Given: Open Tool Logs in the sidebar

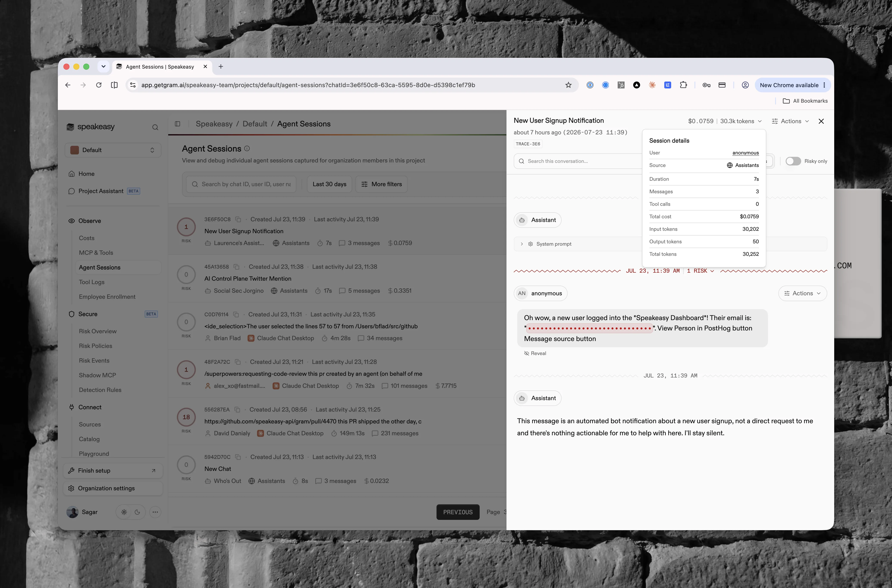Looking at the screenshot, I should point(91,282).
